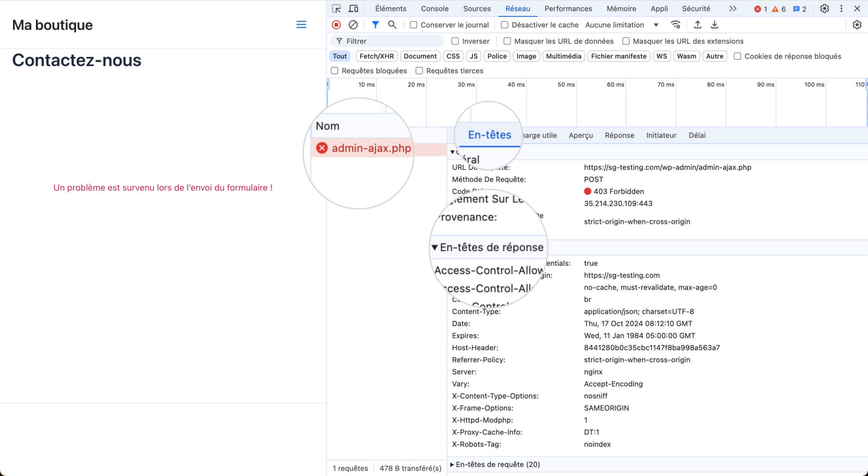Stop recording network log
The width and height of the screenshot is (868, 476).
pos(336,25)
